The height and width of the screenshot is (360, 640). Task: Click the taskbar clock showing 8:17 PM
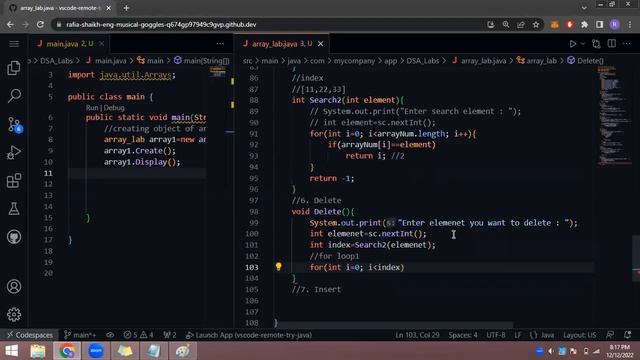(x=619, y=351)
